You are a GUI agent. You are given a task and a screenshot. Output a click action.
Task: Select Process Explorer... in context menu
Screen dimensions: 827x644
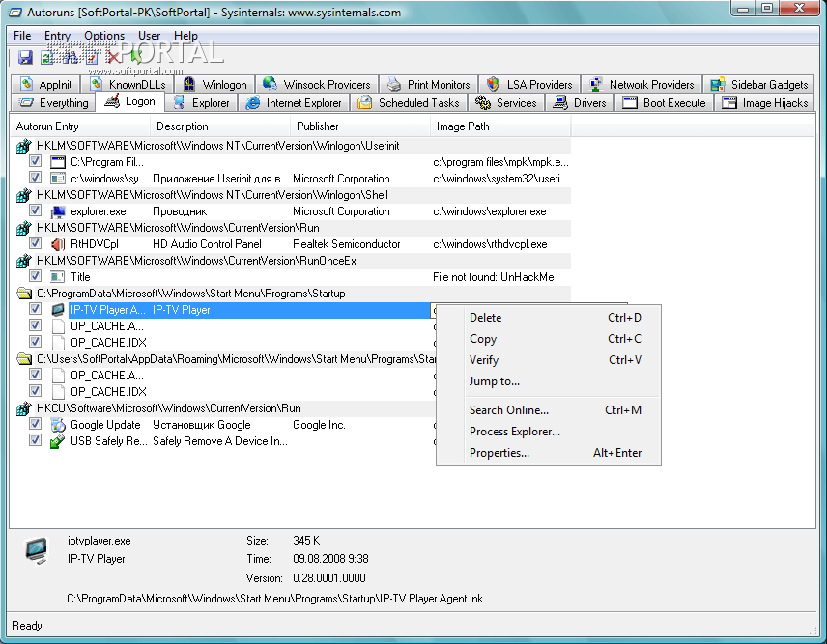(549, 431)
